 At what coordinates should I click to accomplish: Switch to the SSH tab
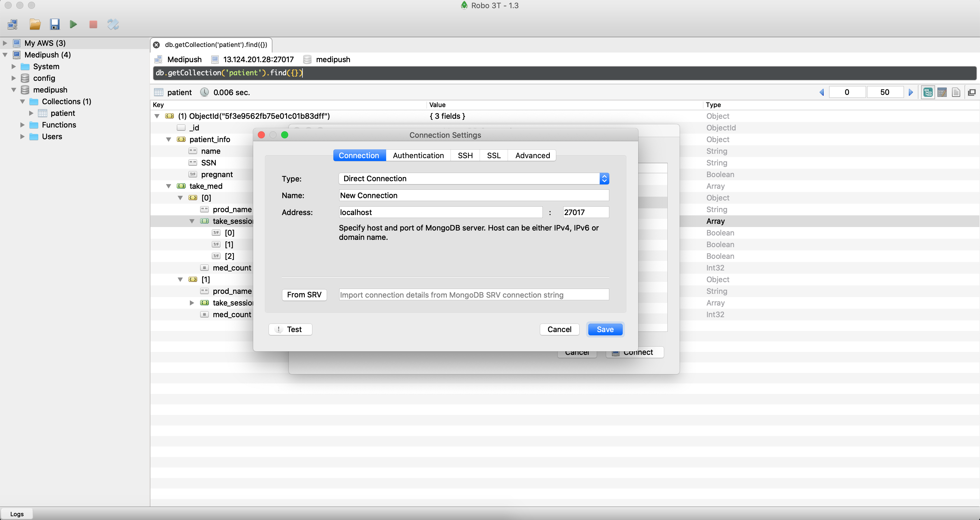465,155
